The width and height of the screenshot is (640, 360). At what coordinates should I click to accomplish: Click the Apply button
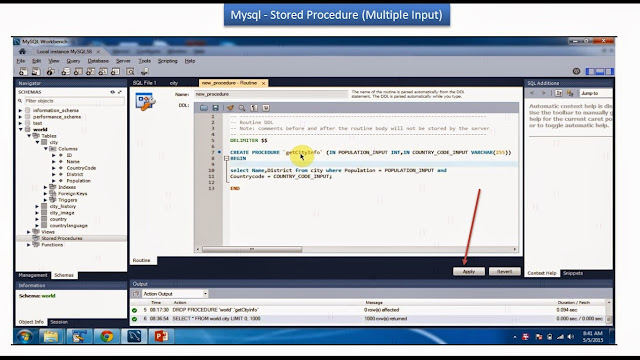pos(469,271)
